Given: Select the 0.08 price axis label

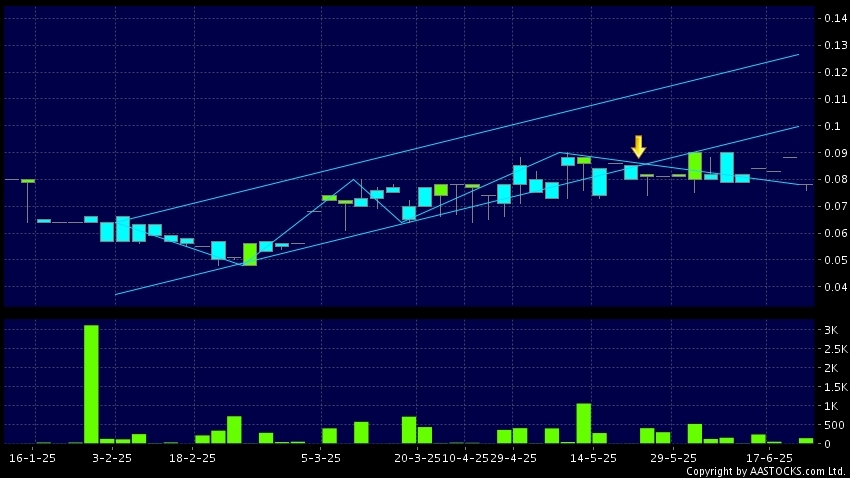Looking at the screenshot, I should click(x=835, y=179).
